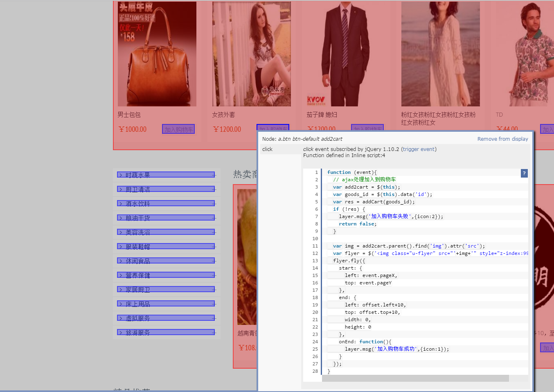Add 女孩外套 to cart button
554x392 pixels.
[273, 128]
